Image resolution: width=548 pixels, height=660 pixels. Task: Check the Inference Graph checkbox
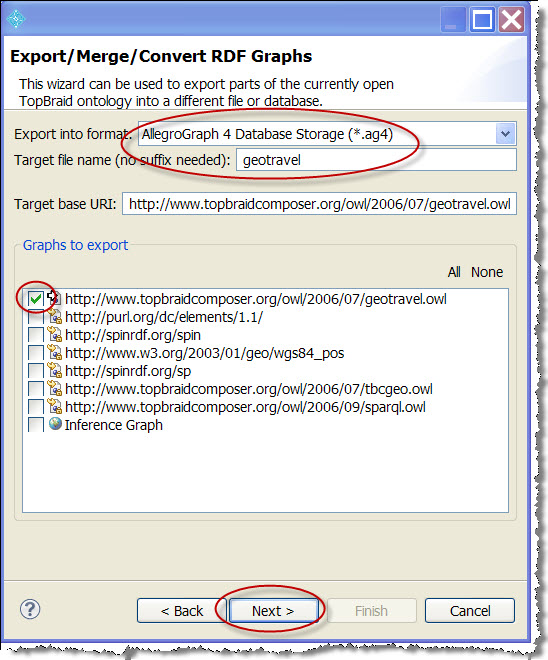coord(36,425)
